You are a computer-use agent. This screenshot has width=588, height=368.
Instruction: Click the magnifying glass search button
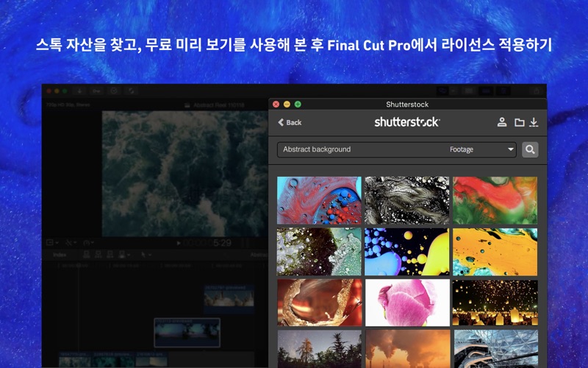point(530,149)
